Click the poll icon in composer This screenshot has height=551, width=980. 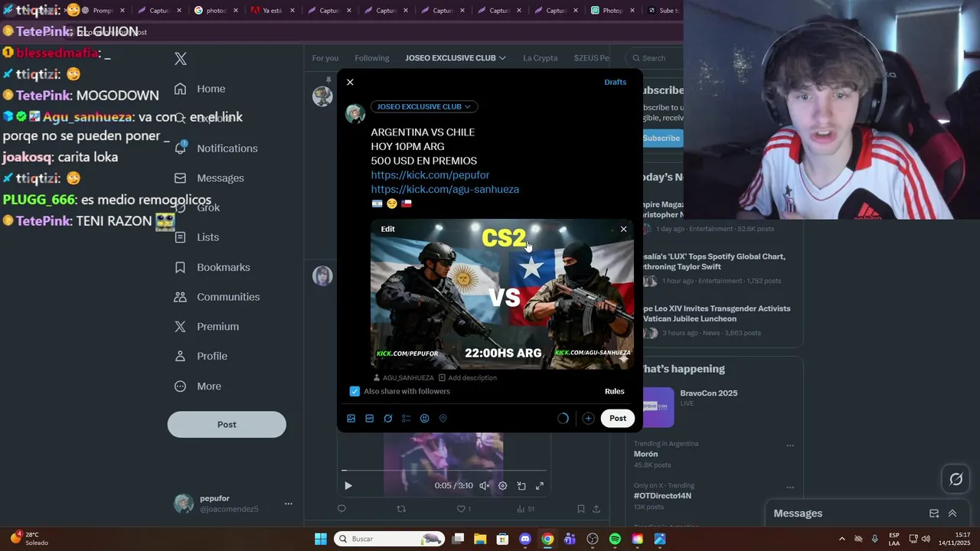click(407, 419)
